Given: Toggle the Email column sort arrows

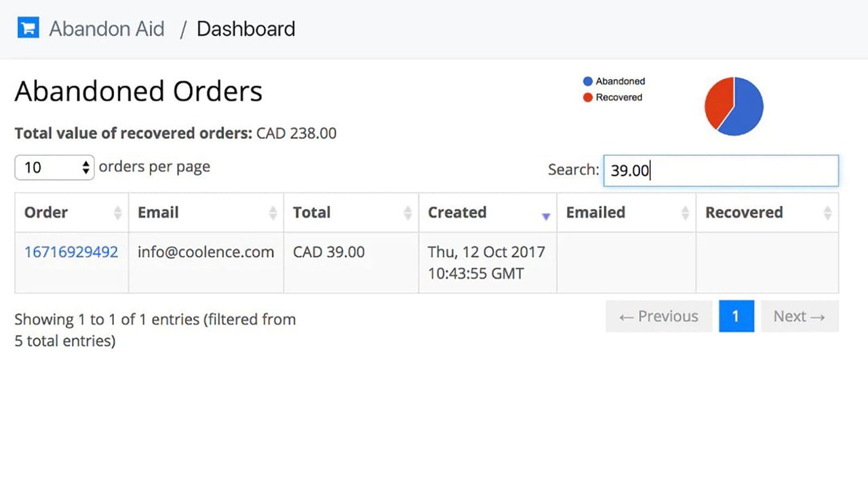Looking at the screenshot, I should click(x=273, y=213).
